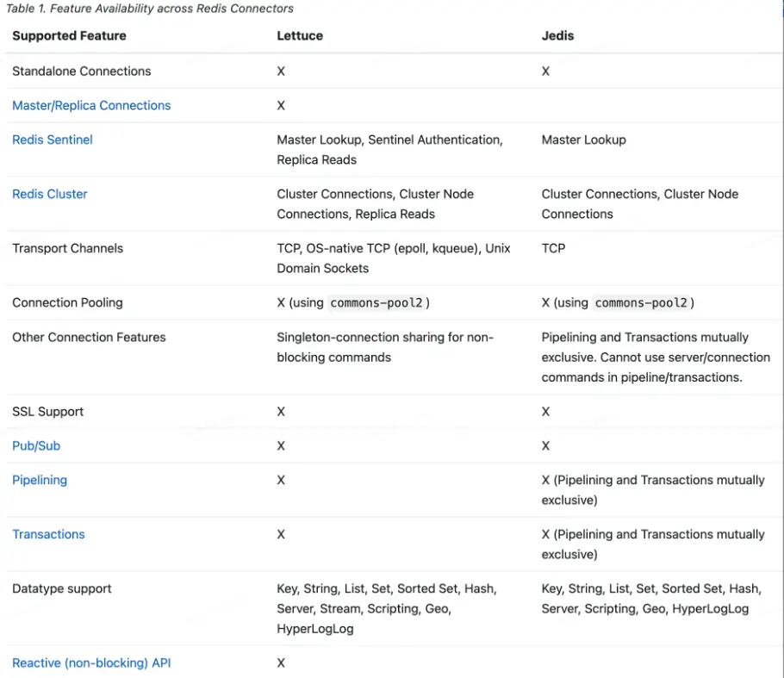The width and height of the screenshot is (784, 678).
Task: Open the Reactive (non-blocking) API link
Action: coord(91,662)
